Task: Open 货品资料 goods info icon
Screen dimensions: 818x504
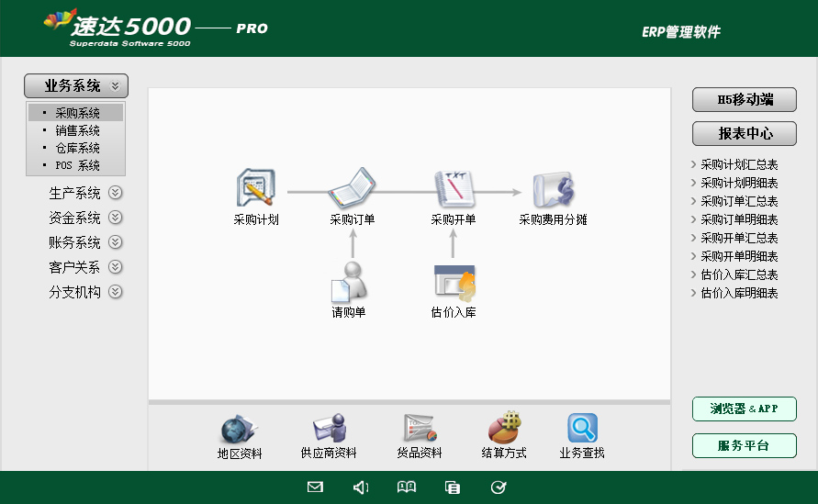Action: click(x=420, y=428)
